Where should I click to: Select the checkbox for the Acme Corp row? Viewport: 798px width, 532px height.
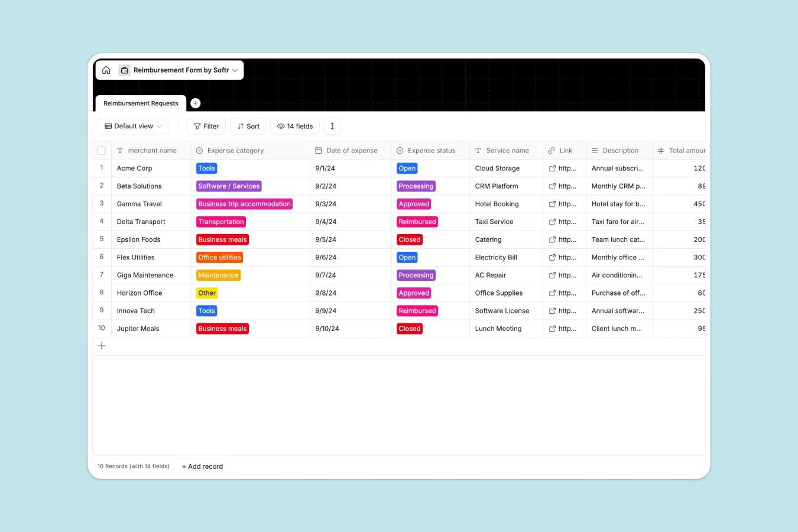pyautogui.click(x=101, y=168)
